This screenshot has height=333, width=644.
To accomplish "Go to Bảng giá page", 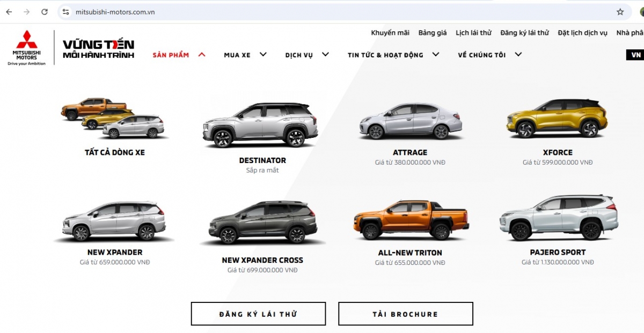I will tap(433, 33).
